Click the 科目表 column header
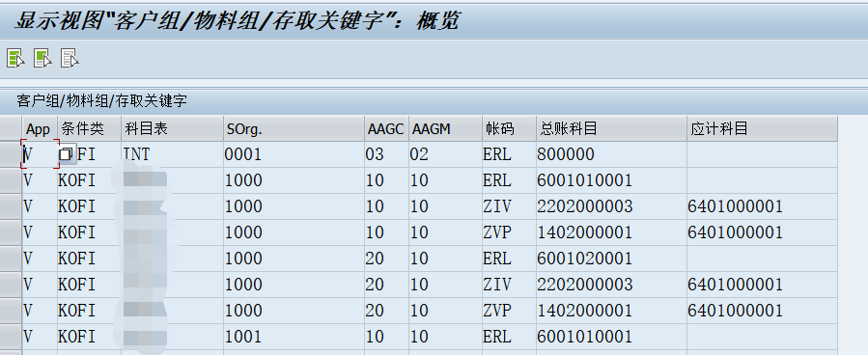 pos(172,129)
